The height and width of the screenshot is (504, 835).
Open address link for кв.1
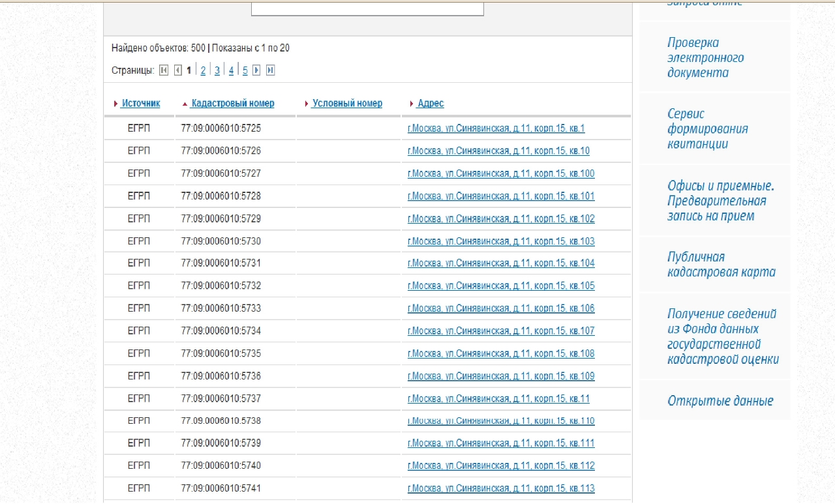tap(496, 128)
